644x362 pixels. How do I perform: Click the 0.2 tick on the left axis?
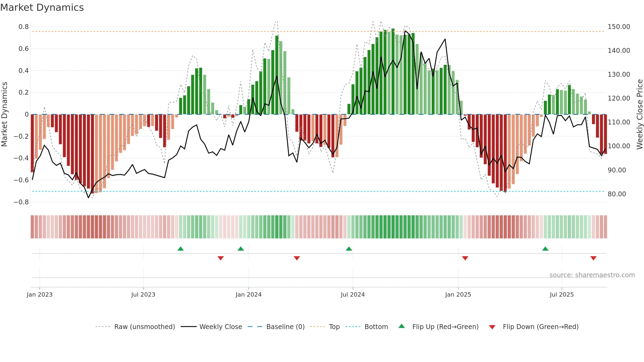click(x=24, y=93)
